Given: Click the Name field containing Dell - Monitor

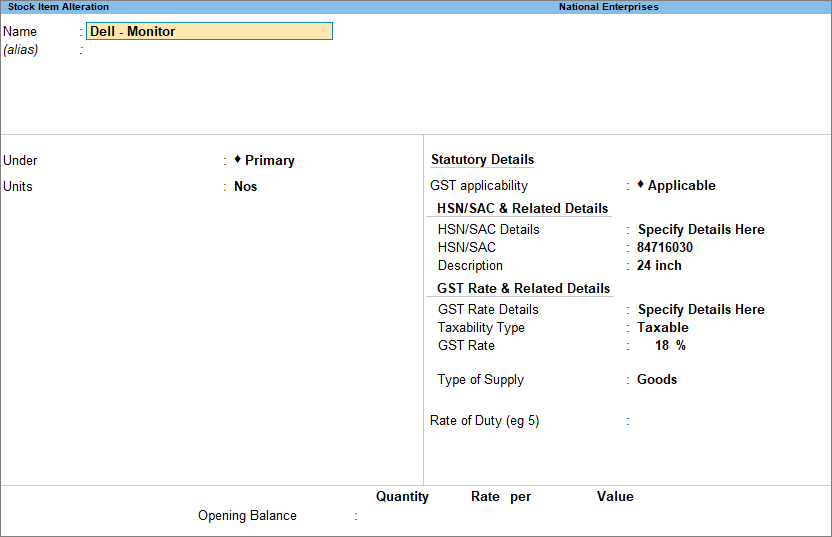Looking at the screenshot, I should click(x=209, y=31).
